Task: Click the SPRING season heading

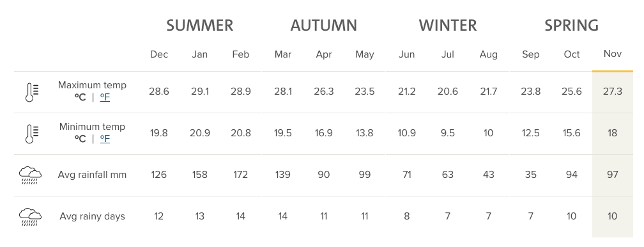Action: tap(571, 26)
